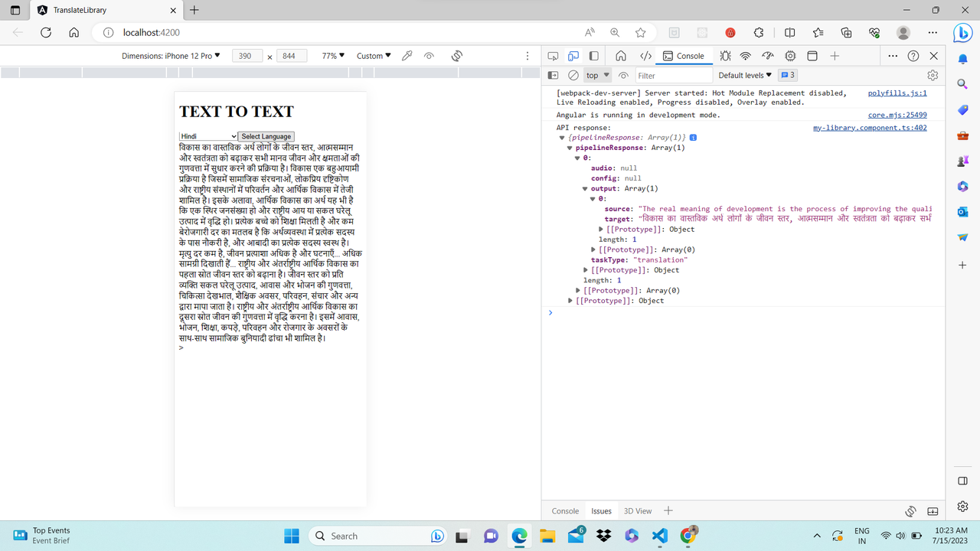Open File Explorer from taskbar
The height and width of the screenshot is (551, 980).
point(547,536)
